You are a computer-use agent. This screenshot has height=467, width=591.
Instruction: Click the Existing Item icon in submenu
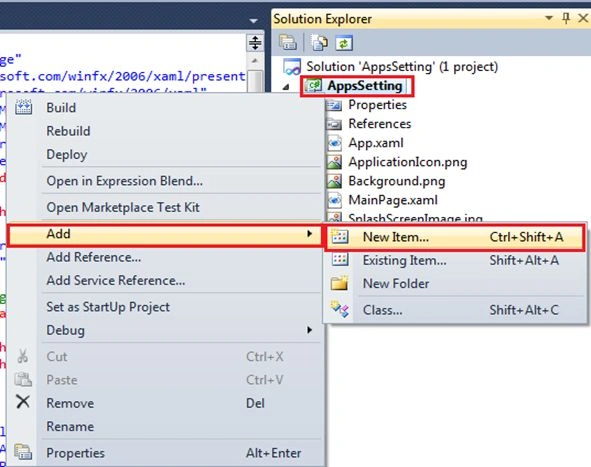(340, 260)
